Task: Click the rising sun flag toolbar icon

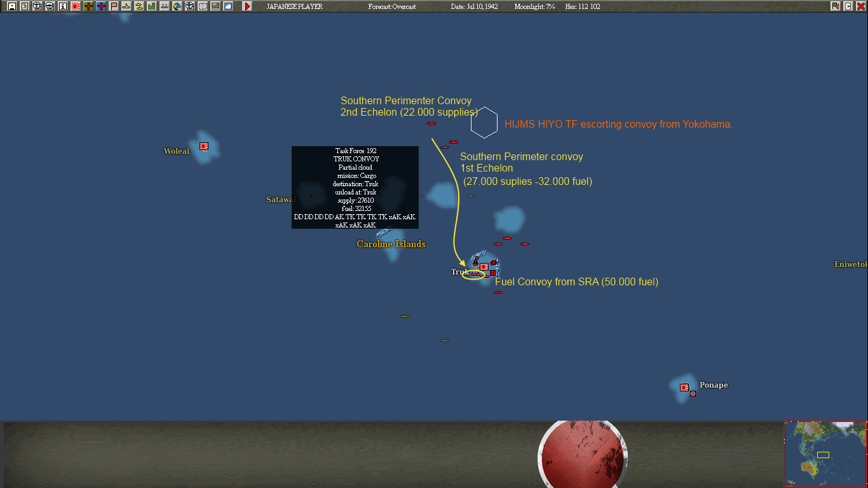Action: click(x=75, y=6)
